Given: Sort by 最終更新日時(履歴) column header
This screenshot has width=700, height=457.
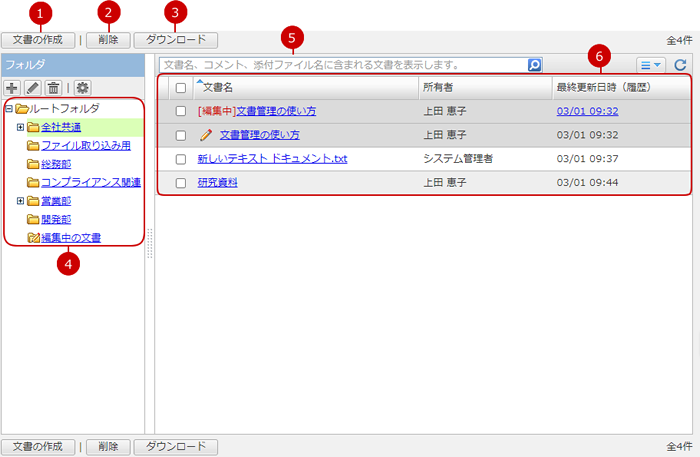Looking at the screenshot, I should point(604,87).
